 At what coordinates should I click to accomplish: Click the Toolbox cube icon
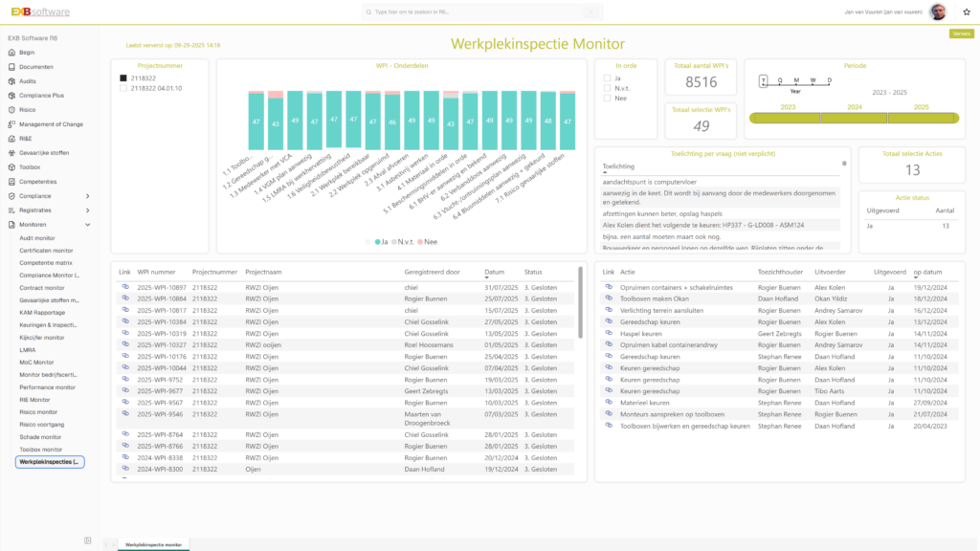click(x=12, y=167)
